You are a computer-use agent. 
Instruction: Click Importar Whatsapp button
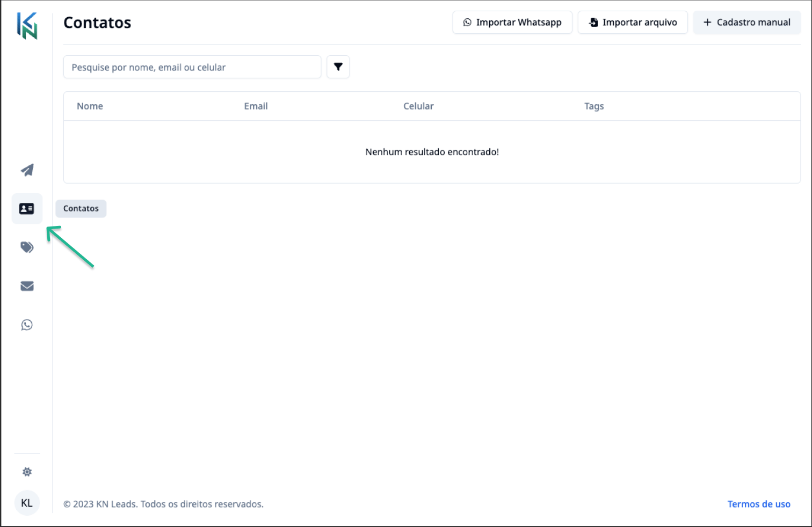pos(512,23)
